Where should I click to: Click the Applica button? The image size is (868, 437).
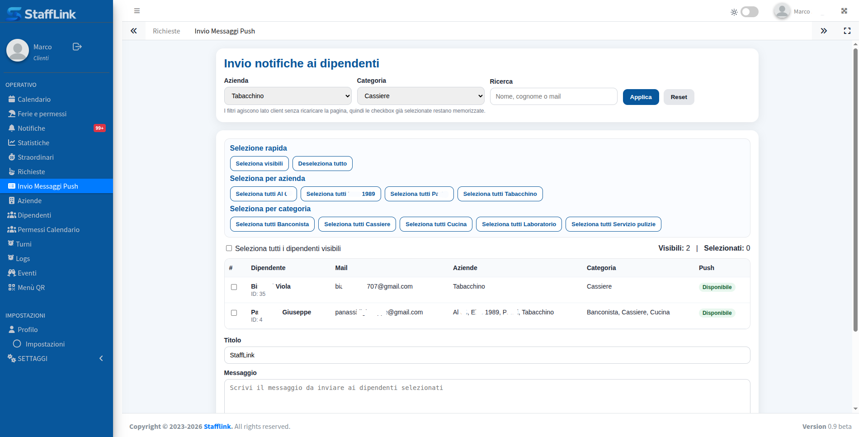click(x=641, y=97)
